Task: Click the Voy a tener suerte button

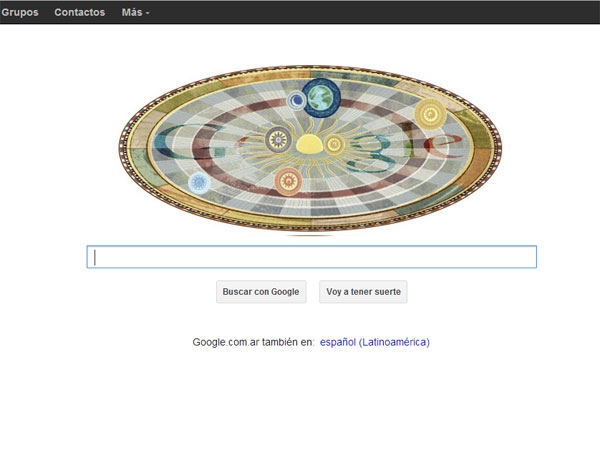Action: 363,292
